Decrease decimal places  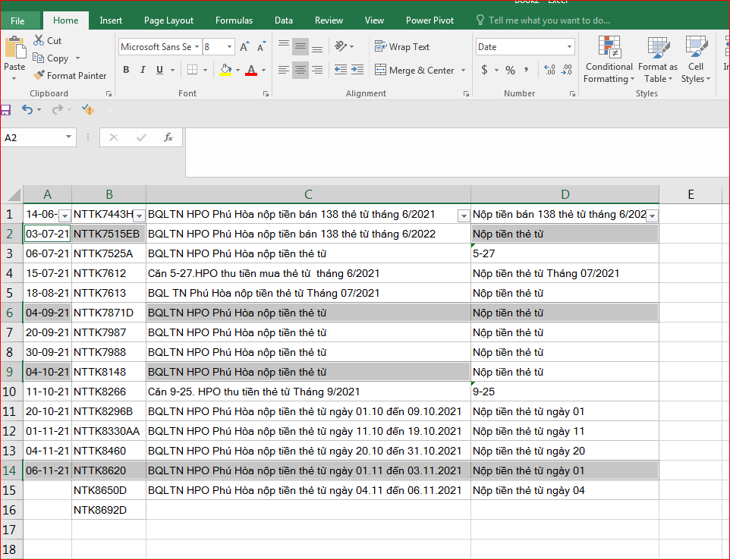(567, 70)
